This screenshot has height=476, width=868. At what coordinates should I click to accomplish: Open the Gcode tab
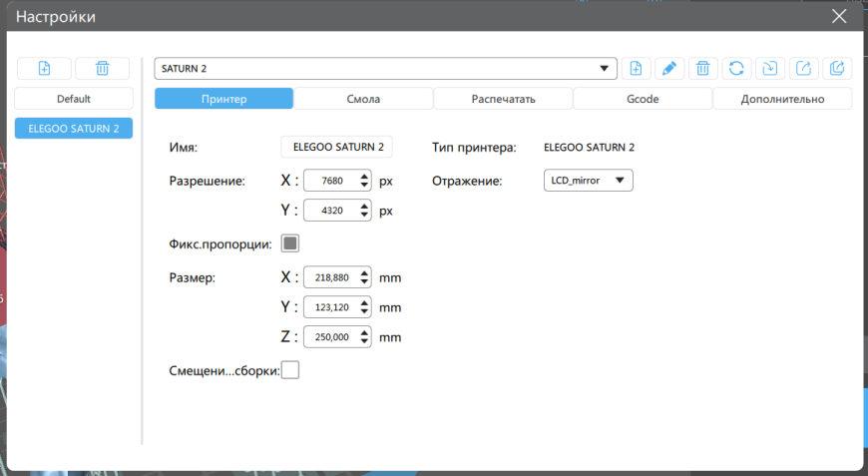pos(643,99)
